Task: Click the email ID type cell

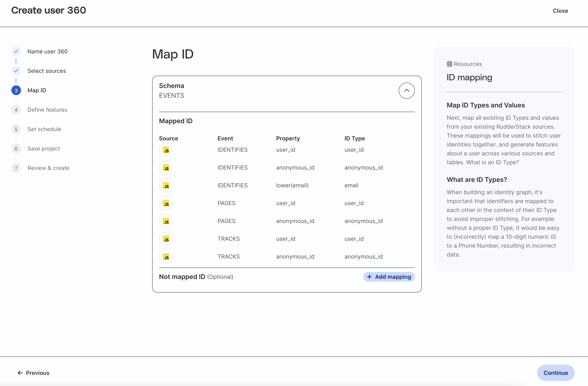Action: point(352,186)
